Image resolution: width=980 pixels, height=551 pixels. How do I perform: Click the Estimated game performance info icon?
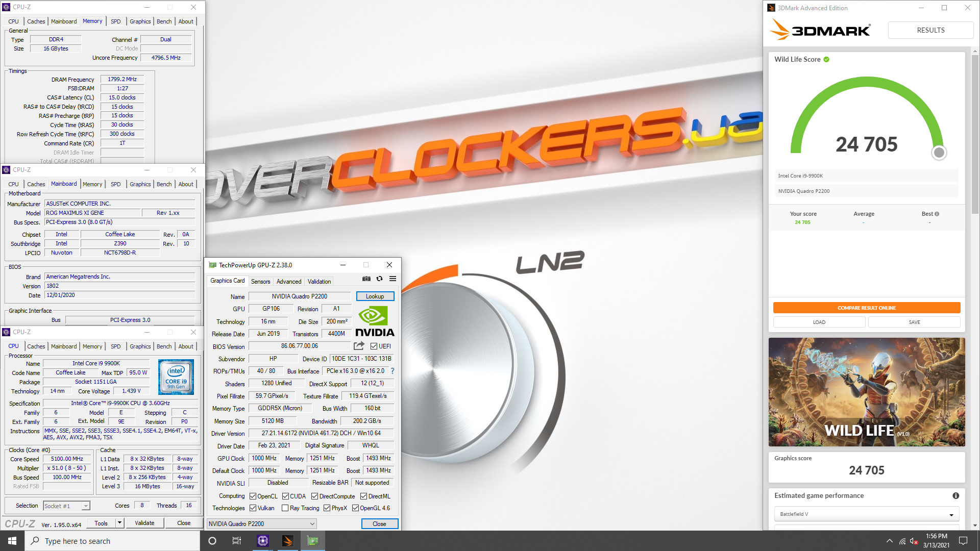[955, 496]
